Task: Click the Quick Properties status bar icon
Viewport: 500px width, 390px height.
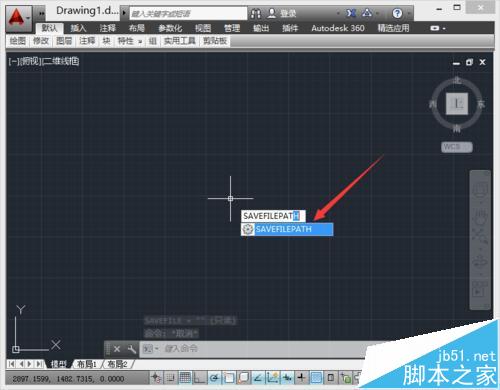Action: 331,378
